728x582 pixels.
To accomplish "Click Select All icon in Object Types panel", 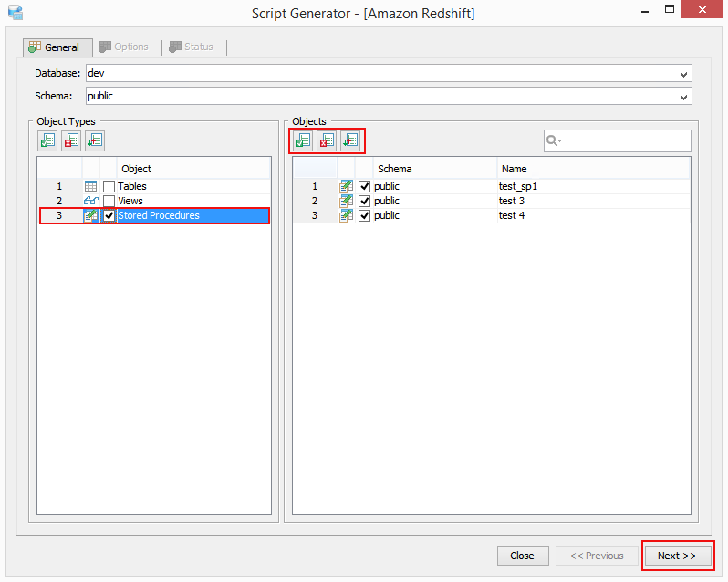I will tap(47, 140).
